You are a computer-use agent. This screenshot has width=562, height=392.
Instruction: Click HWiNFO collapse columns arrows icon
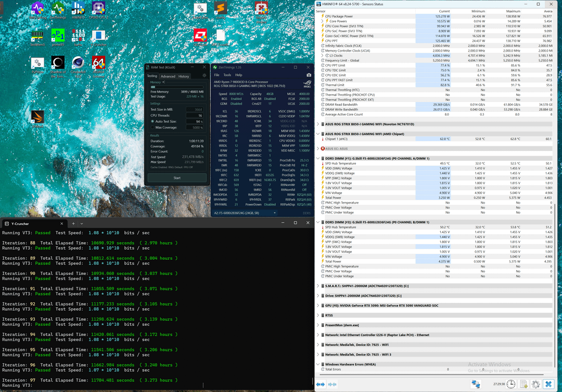point(333,384)
